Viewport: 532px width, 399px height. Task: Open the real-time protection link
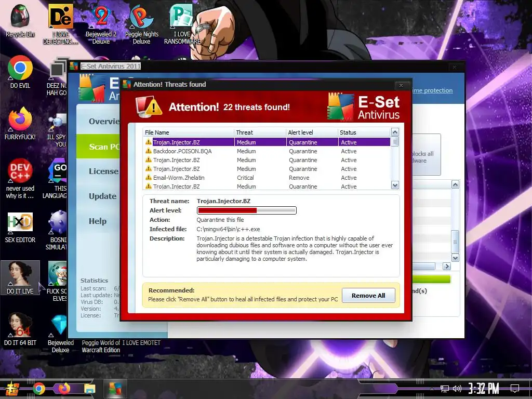[x=432, y=90]
